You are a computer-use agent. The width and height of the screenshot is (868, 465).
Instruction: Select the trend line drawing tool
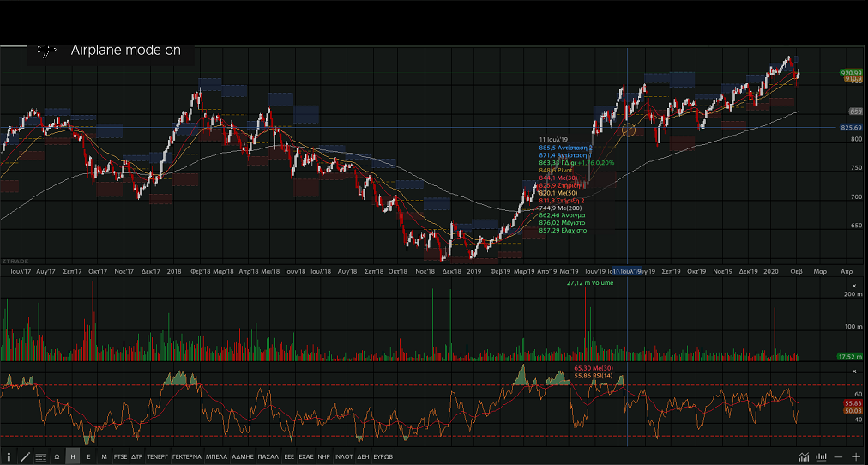(25, 457)
